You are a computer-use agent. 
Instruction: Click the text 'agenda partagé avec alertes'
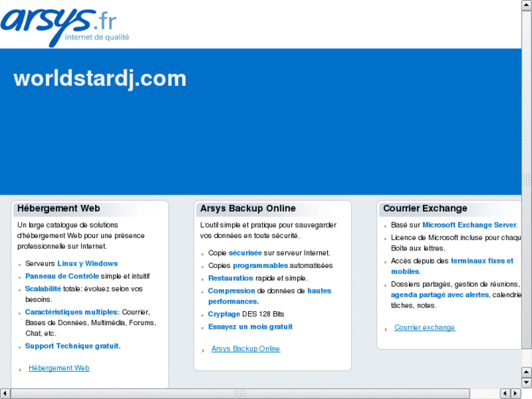click(x=440, y=295)
